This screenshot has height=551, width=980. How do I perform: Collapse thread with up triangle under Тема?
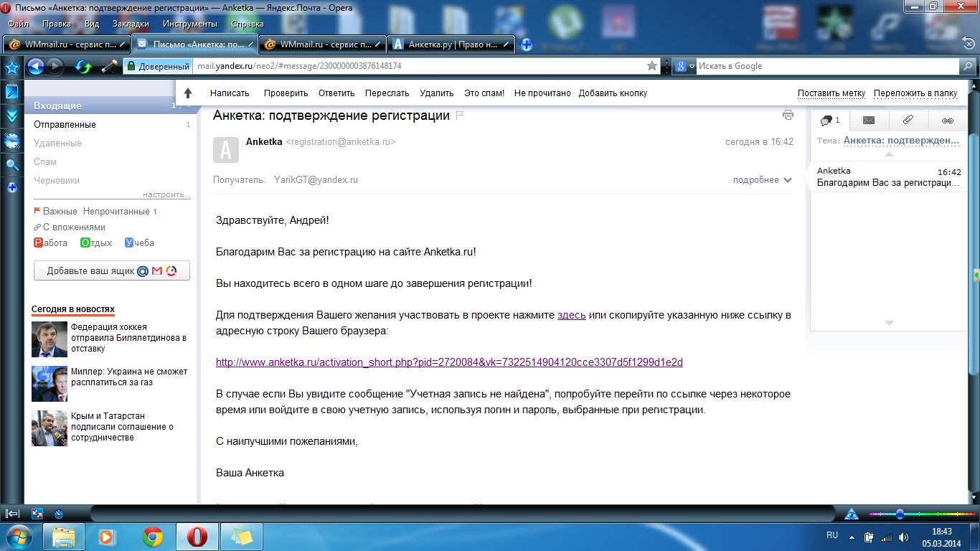[889, 154]
